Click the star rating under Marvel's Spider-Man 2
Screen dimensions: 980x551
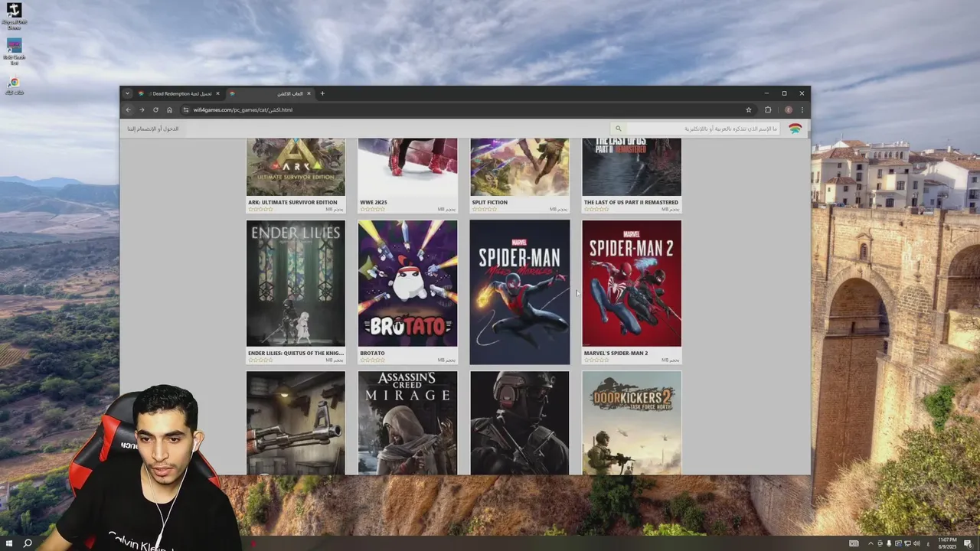click(x=596, y=360)
